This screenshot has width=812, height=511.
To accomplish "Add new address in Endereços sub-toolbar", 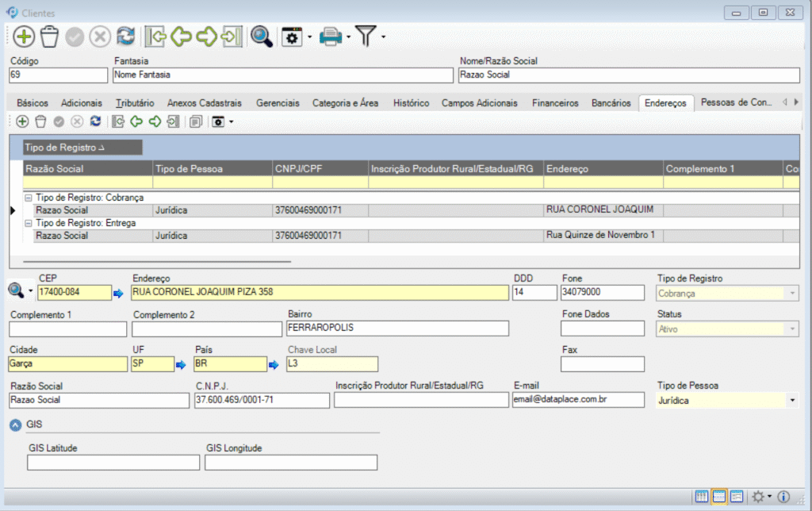I will [22, 121].
